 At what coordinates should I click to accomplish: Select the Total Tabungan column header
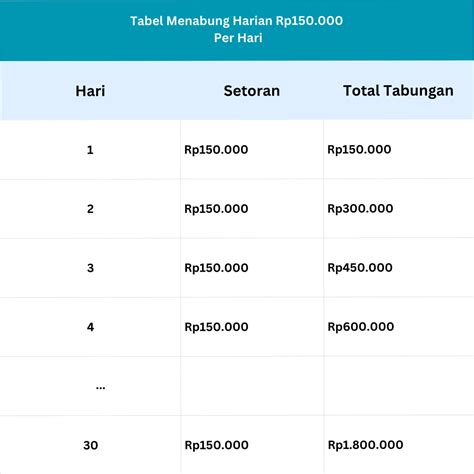point(398,91)
